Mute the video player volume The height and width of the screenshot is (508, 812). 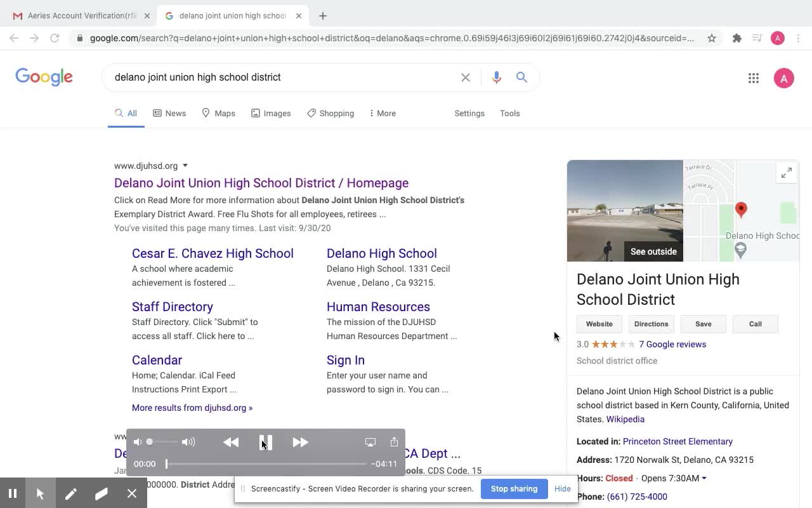[x=138, y=442]
